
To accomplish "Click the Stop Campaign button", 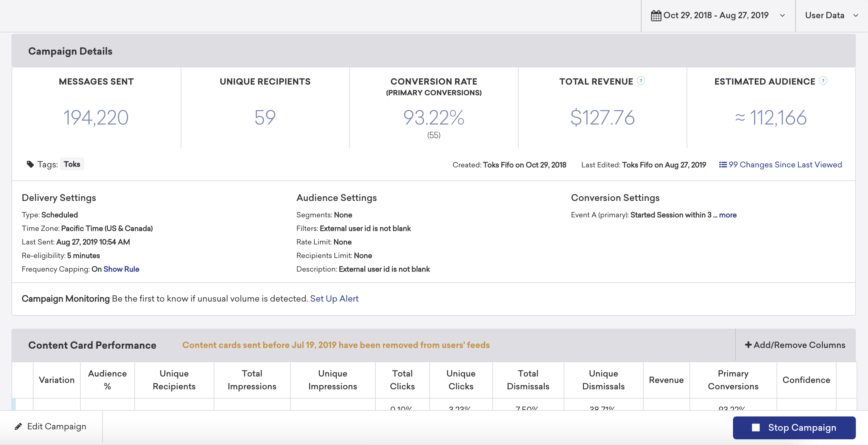I will (x=794, y=428).
